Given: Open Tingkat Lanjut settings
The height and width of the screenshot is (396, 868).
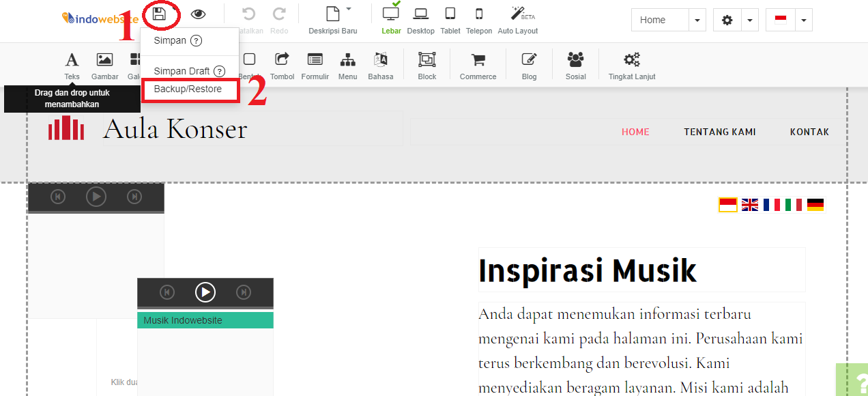Looking at the screenshot, I should point(631,65).
